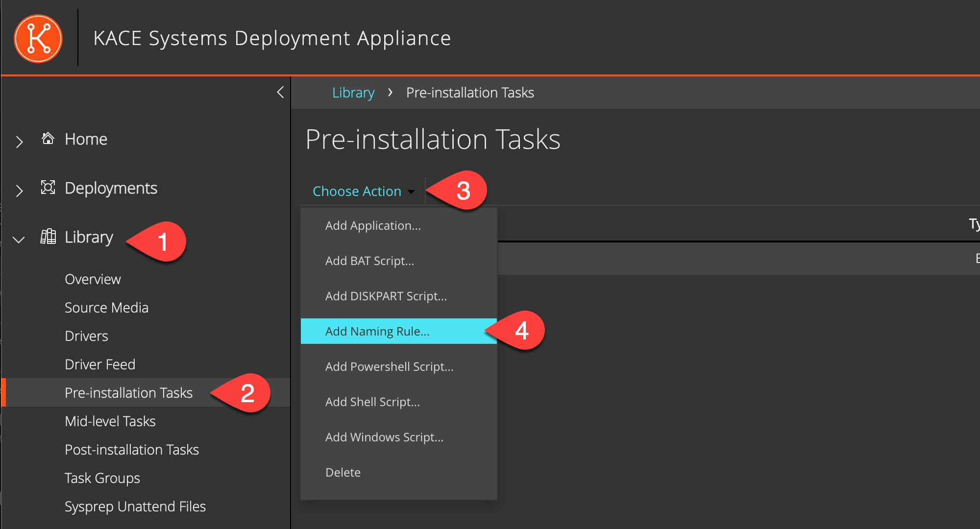Open Post-installation Tasks in sidebar
This screenshot has width=980, height=529.
tap(131, 450)
